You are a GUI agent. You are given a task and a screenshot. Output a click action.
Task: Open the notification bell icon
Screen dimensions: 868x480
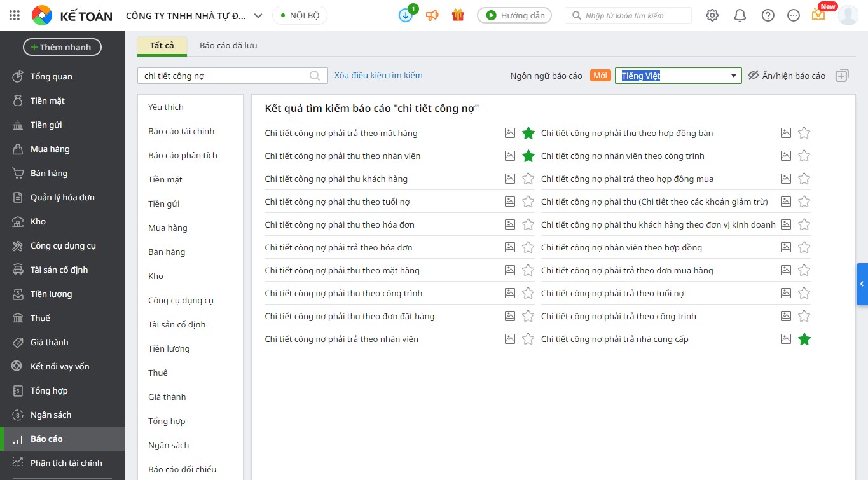tap(740, 15)
